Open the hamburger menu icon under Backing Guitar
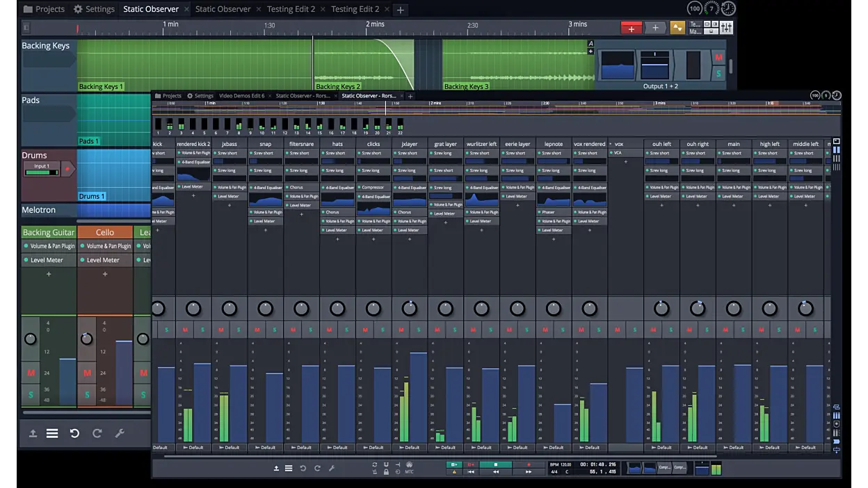This screenshot has width=868, height=488. (52, 433)
